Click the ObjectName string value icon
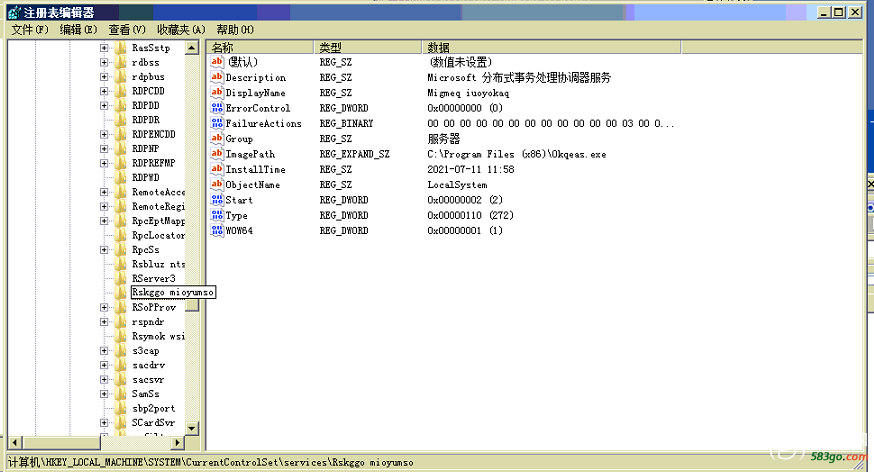The width and height of the screenshot is (874, 472). coord(217,184)
